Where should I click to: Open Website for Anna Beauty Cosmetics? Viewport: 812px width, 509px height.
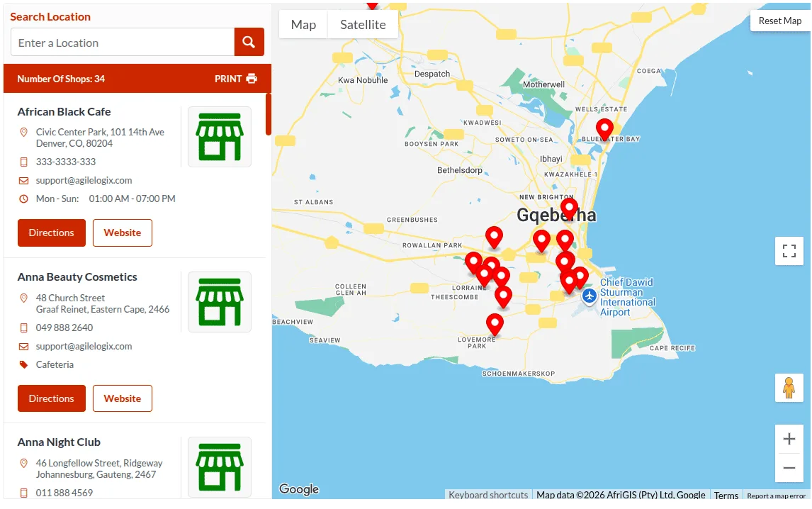(x=122, y=398)
